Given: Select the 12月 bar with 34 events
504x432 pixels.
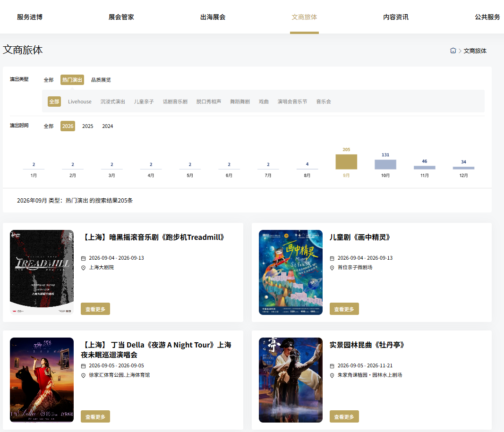Looking at the screenshot, I should tap(463, 168).
